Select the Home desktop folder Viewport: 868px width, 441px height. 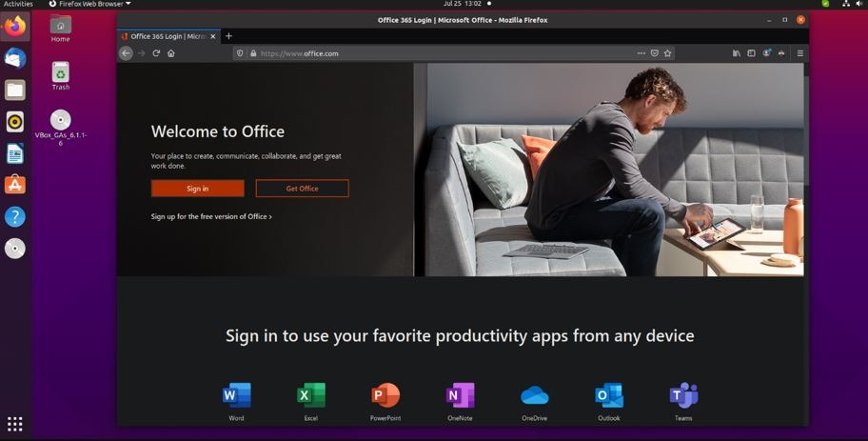pos(60,29)
